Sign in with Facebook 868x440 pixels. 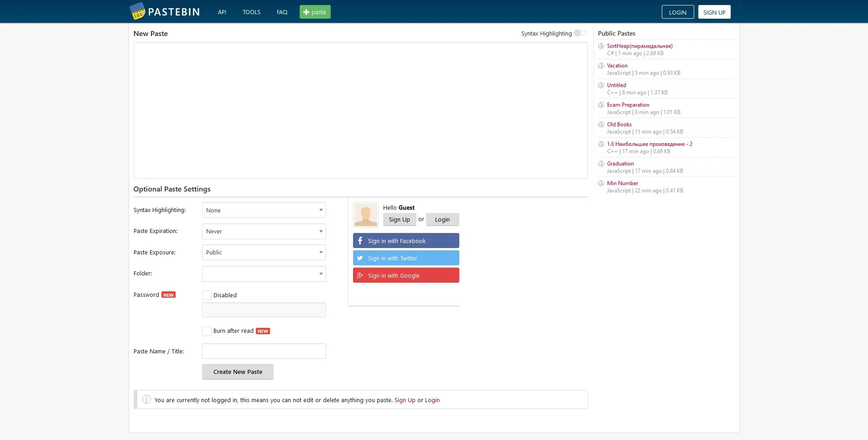click(405, 241)
